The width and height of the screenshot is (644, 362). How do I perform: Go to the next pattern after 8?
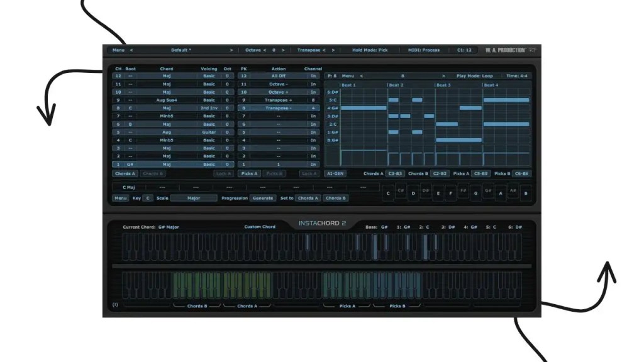(x=443, y=76)
